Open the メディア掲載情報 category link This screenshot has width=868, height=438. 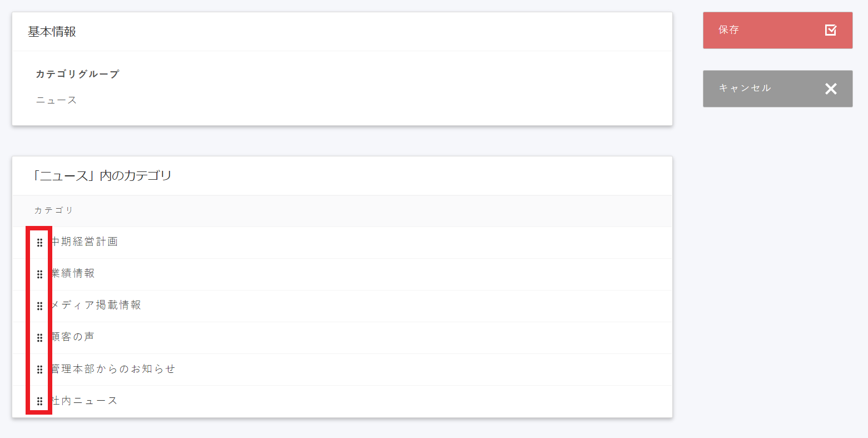96,305
